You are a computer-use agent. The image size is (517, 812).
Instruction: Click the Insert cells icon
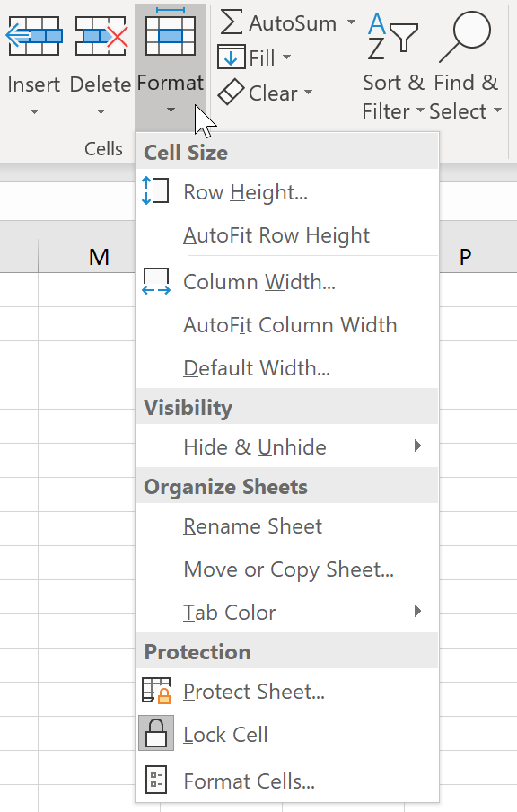click(x=34, y=36)
